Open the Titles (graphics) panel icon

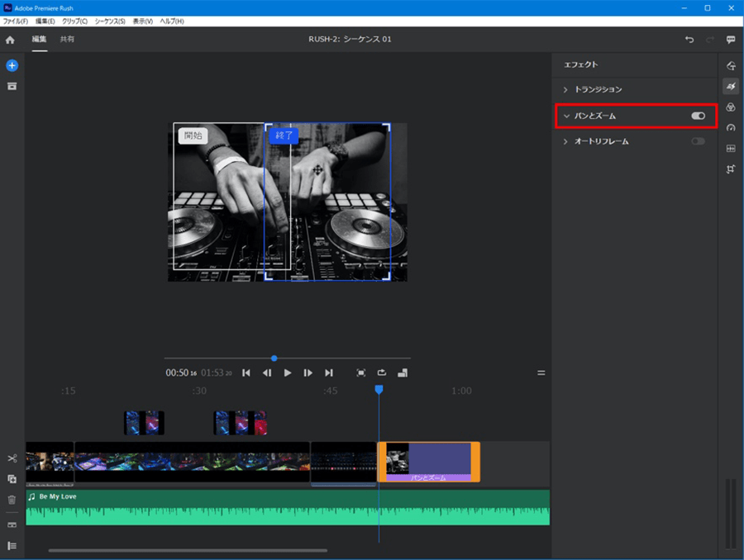[731, 65]
